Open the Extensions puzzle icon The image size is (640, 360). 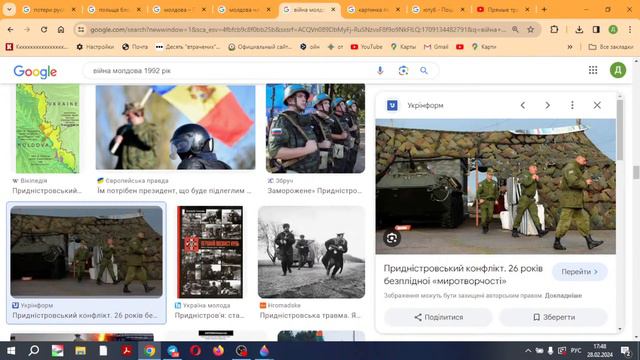click(x=554, y=29)
